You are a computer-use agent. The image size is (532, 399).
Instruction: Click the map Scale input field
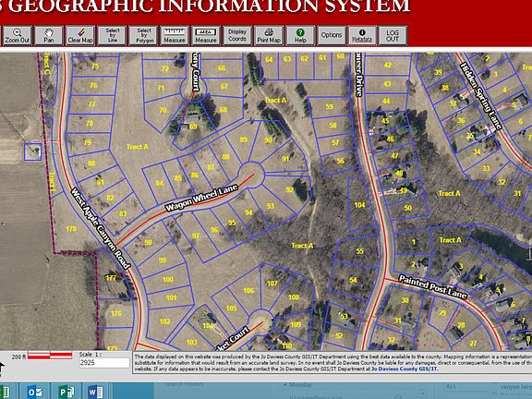coord(104,363)
